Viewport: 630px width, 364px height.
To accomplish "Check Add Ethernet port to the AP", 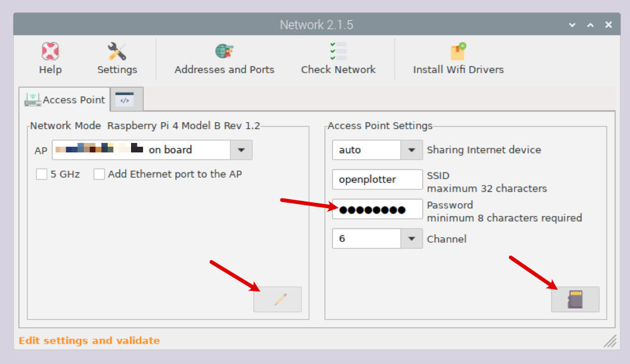I will tap(100, 174).
